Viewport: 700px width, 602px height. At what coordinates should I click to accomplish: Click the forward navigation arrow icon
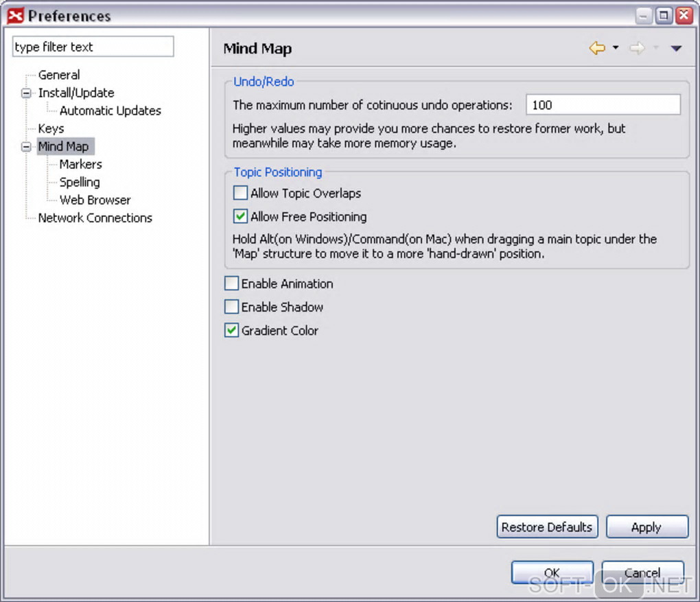[x=638, y=48]
